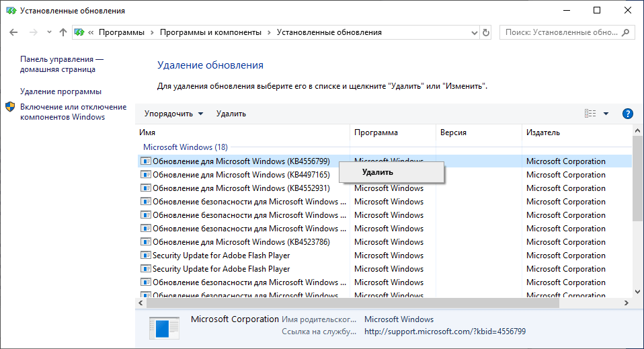
Task: Open address bar history dropdown
Action: click(x=475, y=32)
